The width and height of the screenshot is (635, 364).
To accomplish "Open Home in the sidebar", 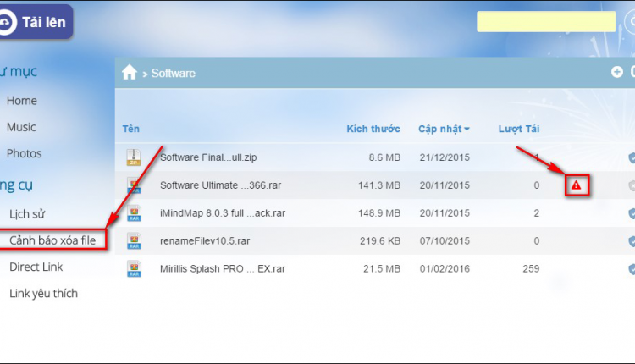I will coord(21,101).
